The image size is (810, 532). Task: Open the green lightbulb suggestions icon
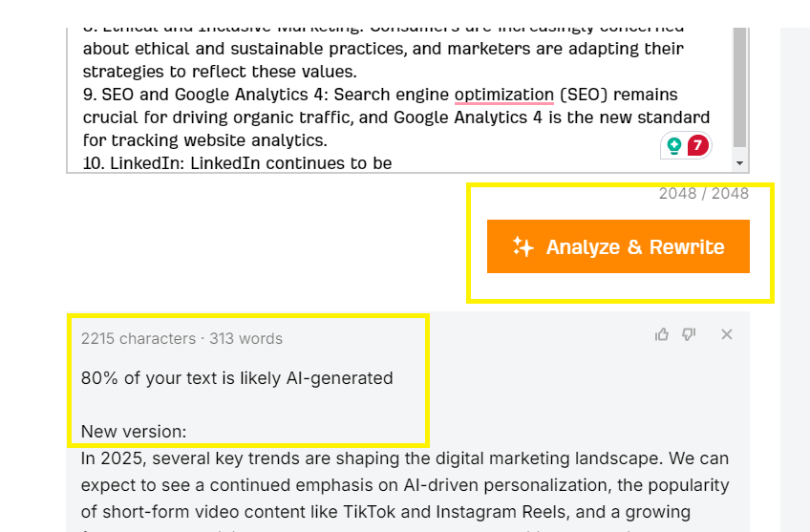pos(673,145)
